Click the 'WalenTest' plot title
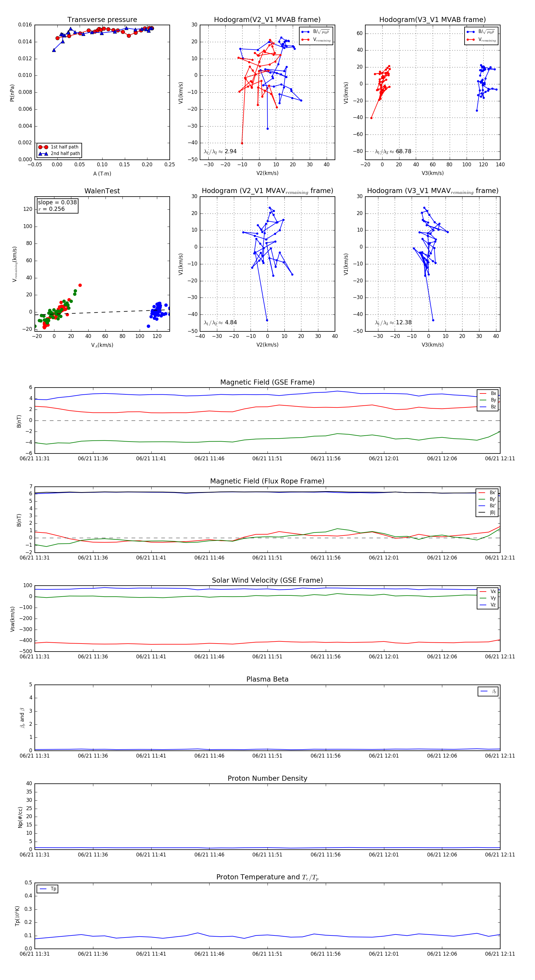 pos(102,191)
